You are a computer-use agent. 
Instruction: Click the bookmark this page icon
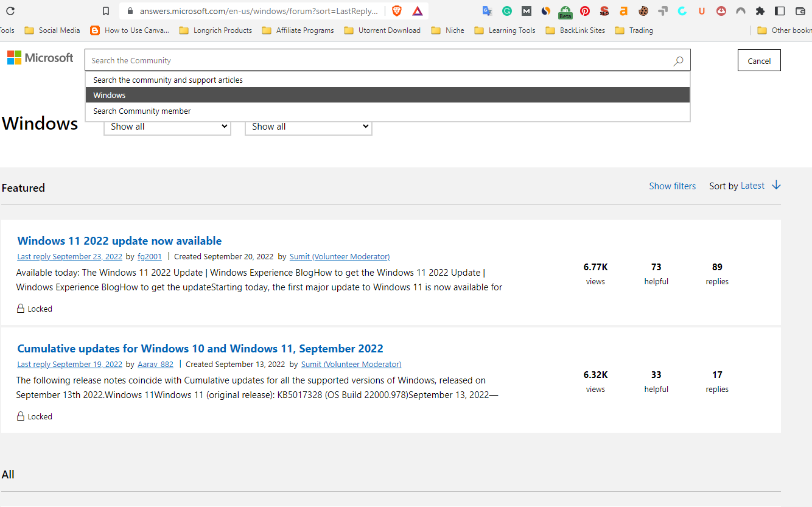pos(106,11)
